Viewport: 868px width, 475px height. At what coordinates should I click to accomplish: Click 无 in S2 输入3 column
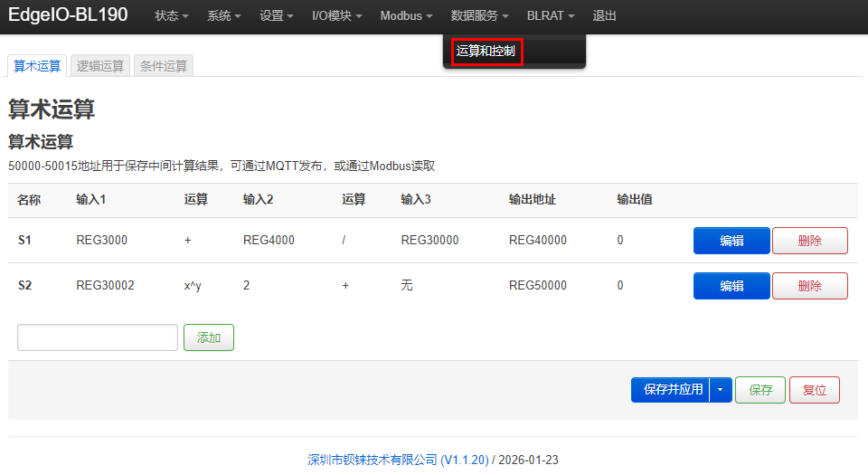407,286
